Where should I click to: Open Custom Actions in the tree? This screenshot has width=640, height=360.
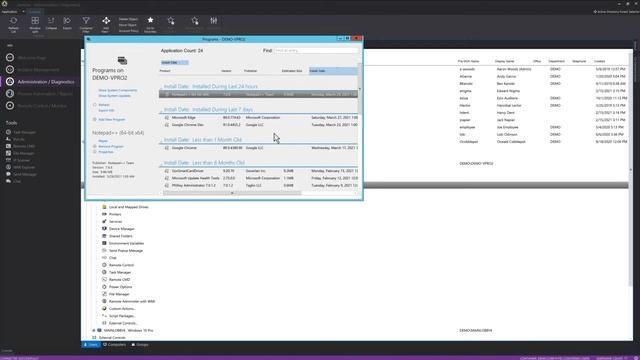pyautogui.click(x=119, y=309)
